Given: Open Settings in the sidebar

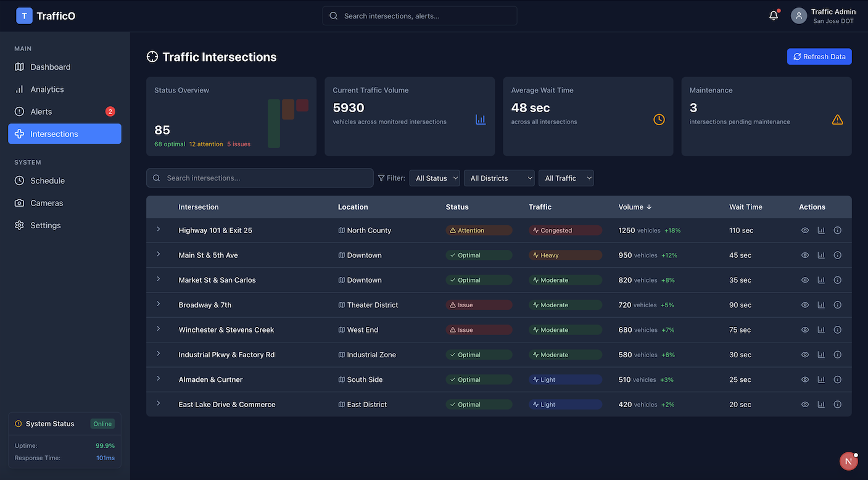Looking at the screenshot, I should 65,225.
